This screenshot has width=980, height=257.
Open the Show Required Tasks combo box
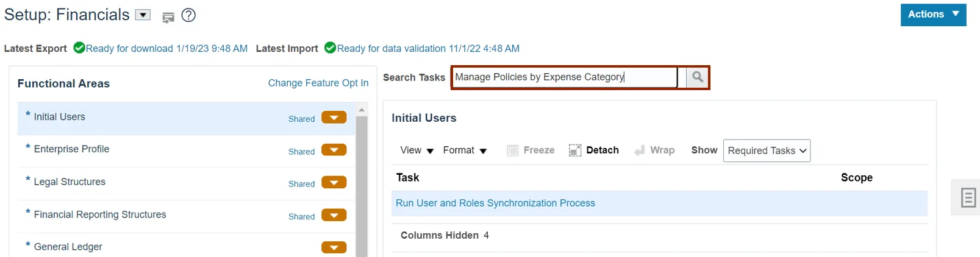[x=767, y=150]
